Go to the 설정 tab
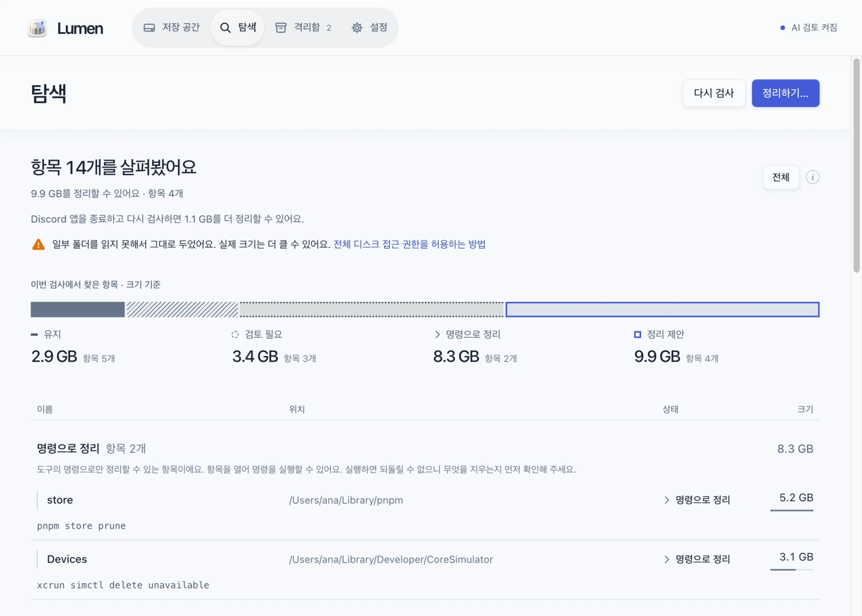 coord(369,27)
